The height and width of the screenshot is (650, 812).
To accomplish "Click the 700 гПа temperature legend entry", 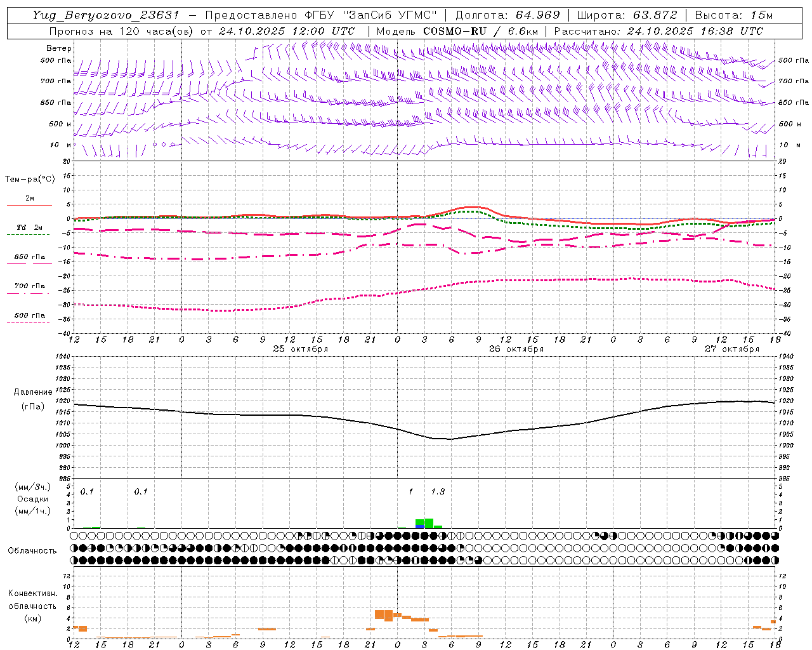I will (29, 286).
